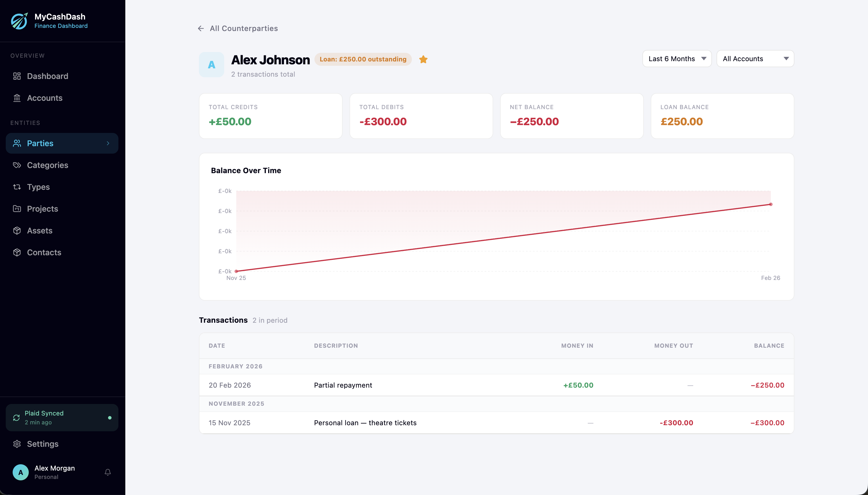The height and width of the screenshot is (495, 868).
Task: Open Projects using its folder icon
Action: 17,208
